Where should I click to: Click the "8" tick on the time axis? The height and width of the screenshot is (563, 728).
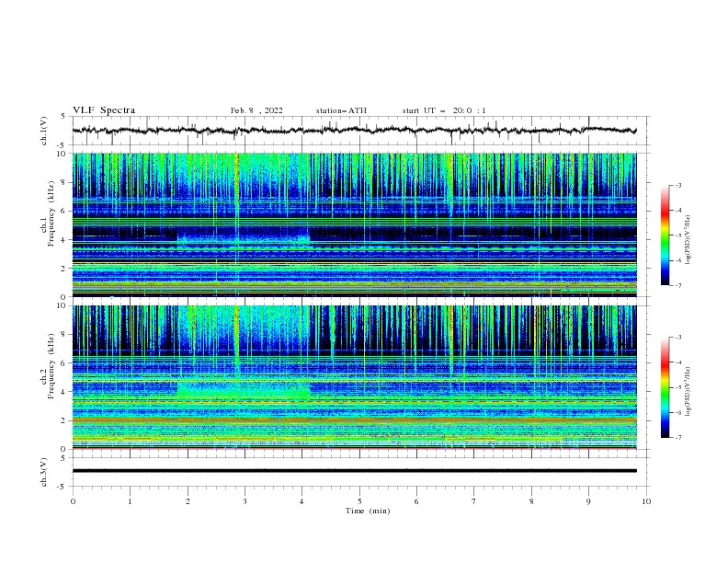pyautogui.click(x=531, y=501)
